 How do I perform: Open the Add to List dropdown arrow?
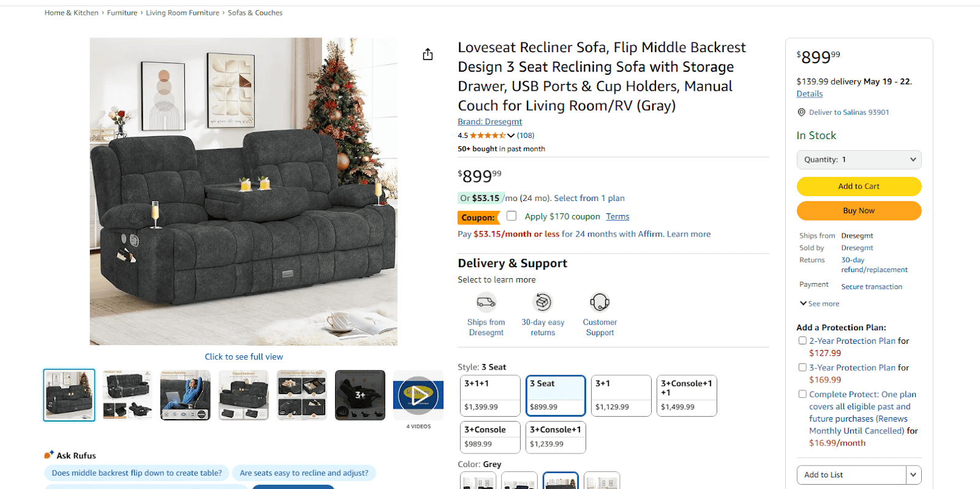coord(913,475)
